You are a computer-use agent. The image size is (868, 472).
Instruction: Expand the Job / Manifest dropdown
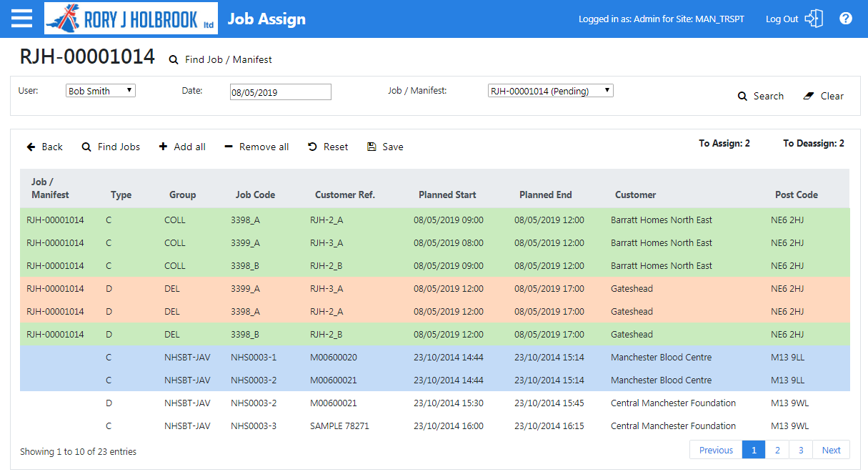551,91
